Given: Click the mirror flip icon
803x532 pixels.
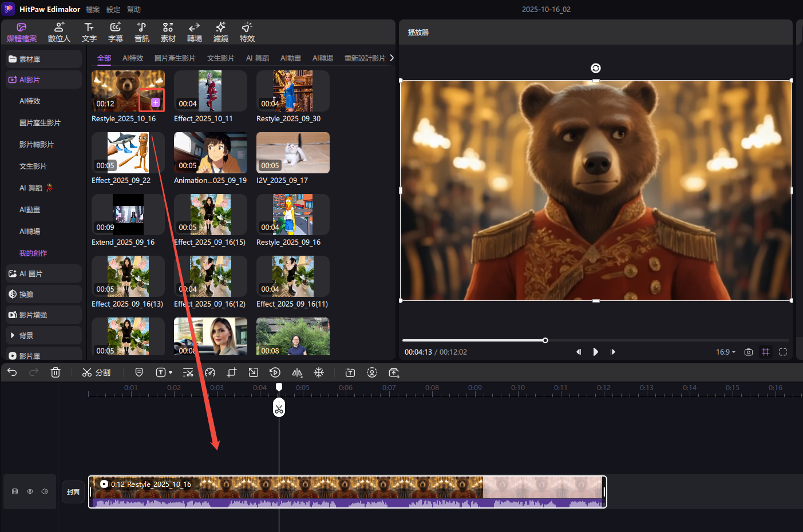Looking at the screenshot, I should [297, 372].
